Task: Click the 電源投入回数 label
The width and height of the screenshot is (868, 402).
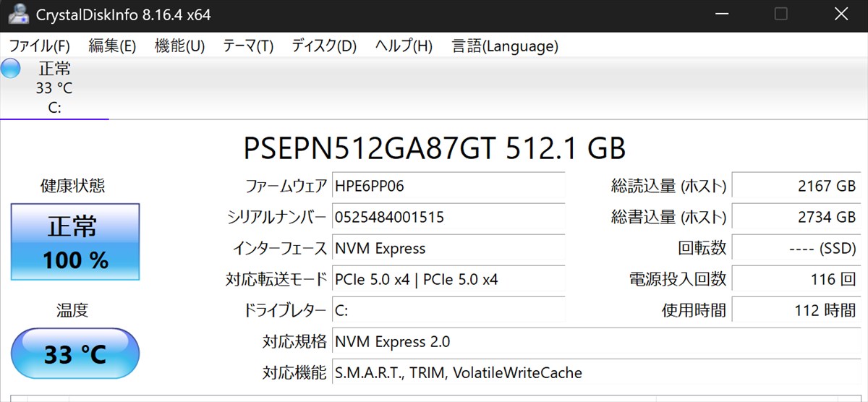Action: (x=678, y=279)
